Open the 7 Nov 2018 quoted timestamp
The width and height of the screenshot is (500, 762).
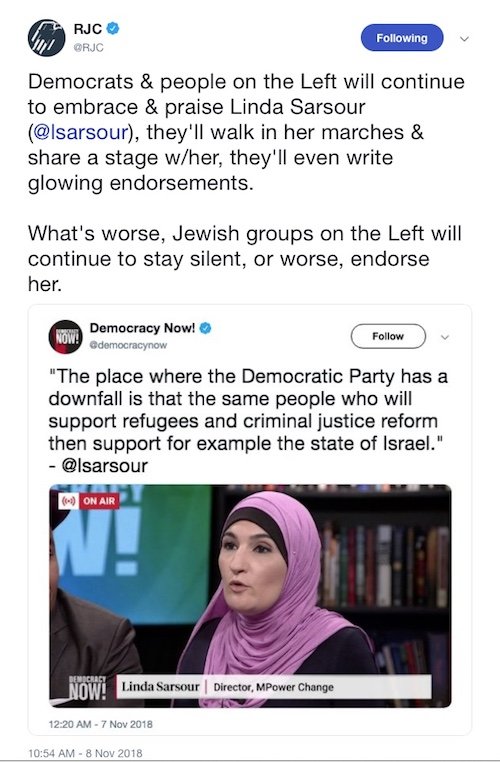click(101, 724)
